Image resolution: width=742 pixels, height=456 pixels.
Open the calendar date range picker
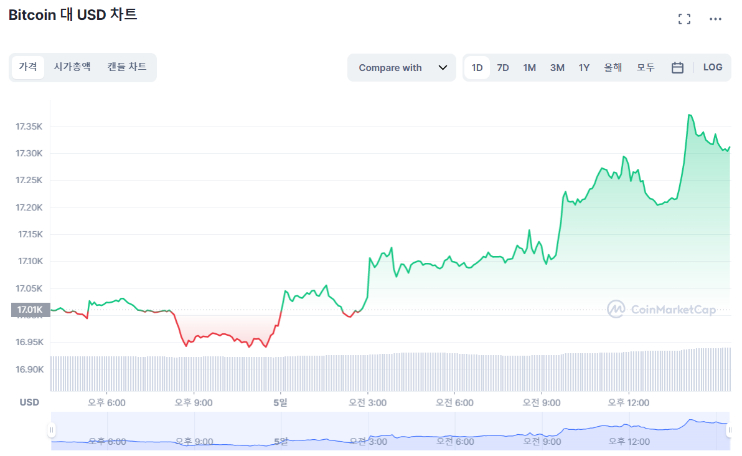677,68
